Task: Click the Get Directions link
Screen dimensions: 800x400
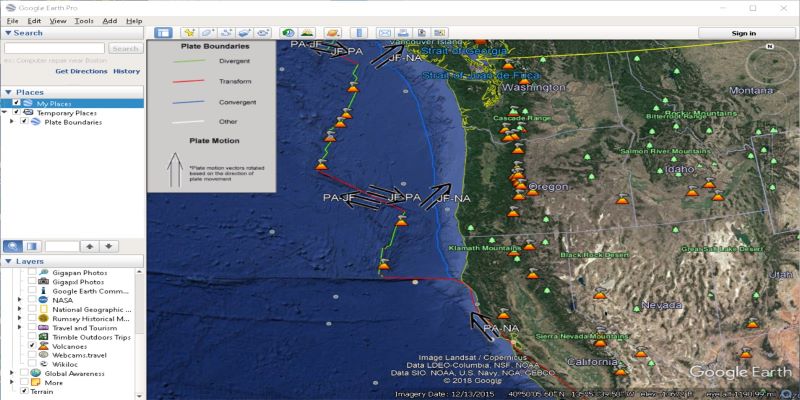Action: coord(80,71)
